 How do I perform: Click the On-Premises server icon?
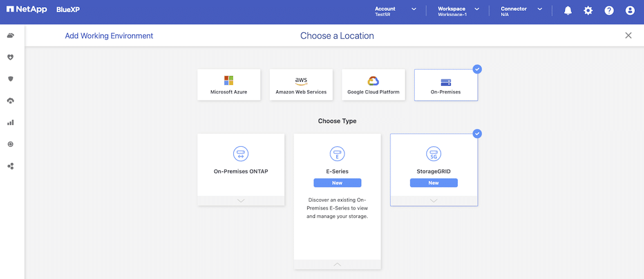click(446, 82)
